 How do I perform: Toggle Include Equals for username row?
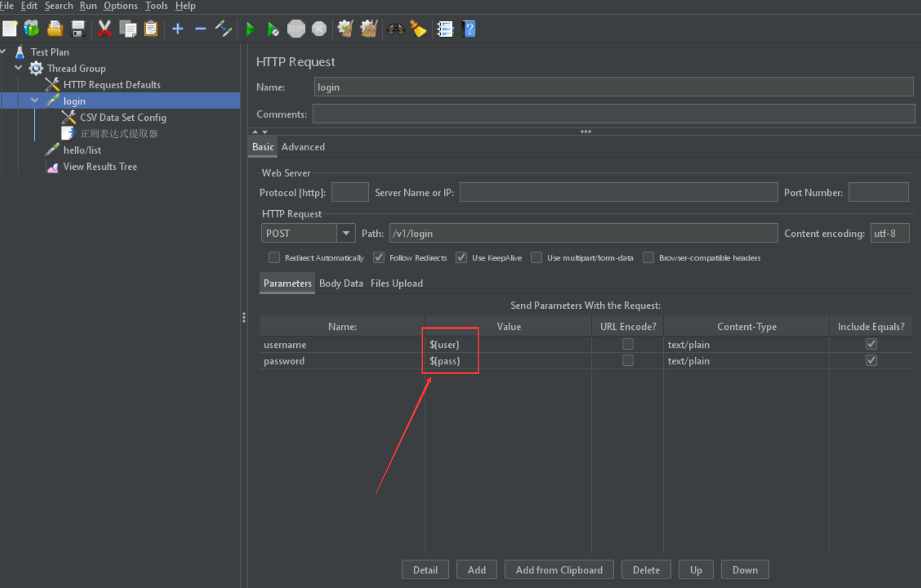(x=871, y=344)
